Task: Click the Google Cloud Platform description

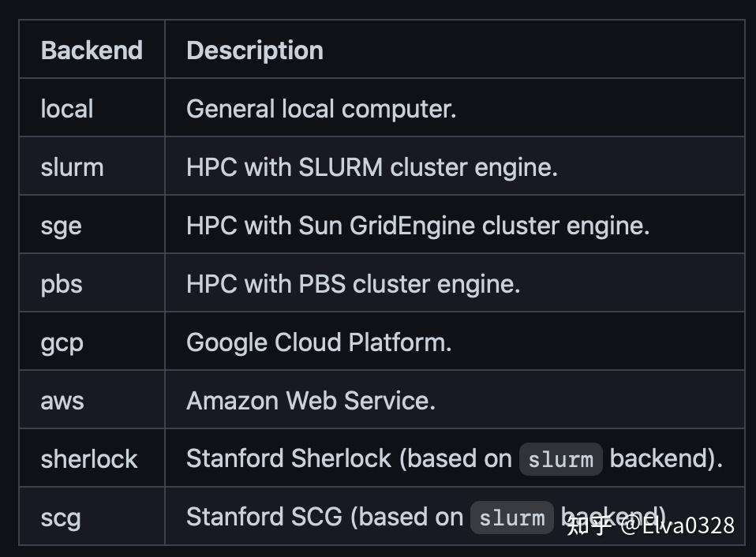Action: coord(319,342)
